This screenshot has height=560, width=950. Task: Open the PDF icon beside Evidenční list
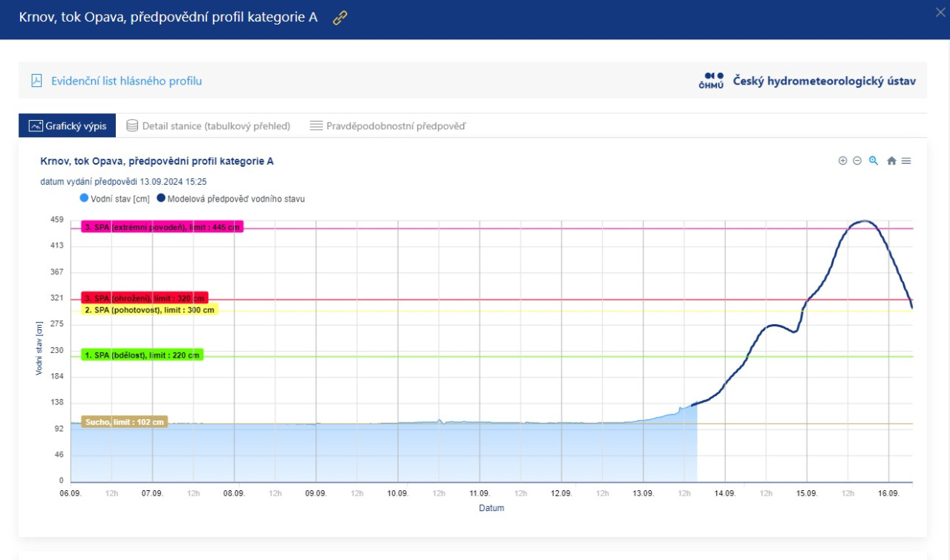tap(36, 81)
